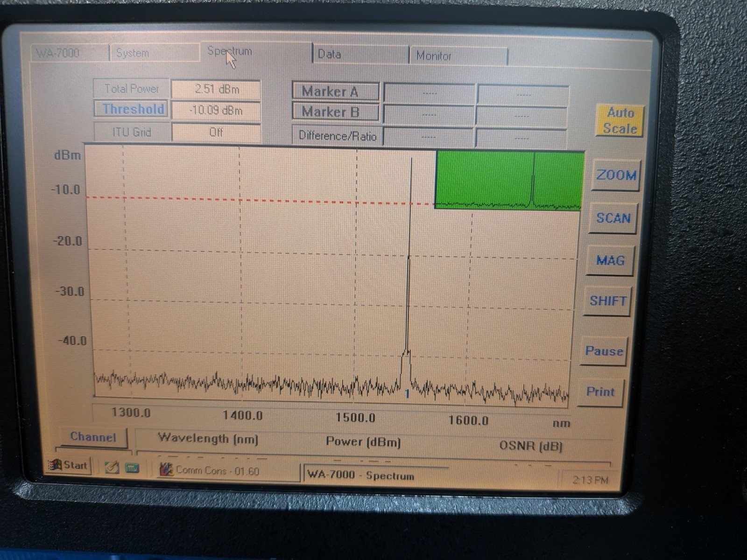This screenshot has width=747, height=560.
Task: Open the Start menu
Action: pos(69,465)
